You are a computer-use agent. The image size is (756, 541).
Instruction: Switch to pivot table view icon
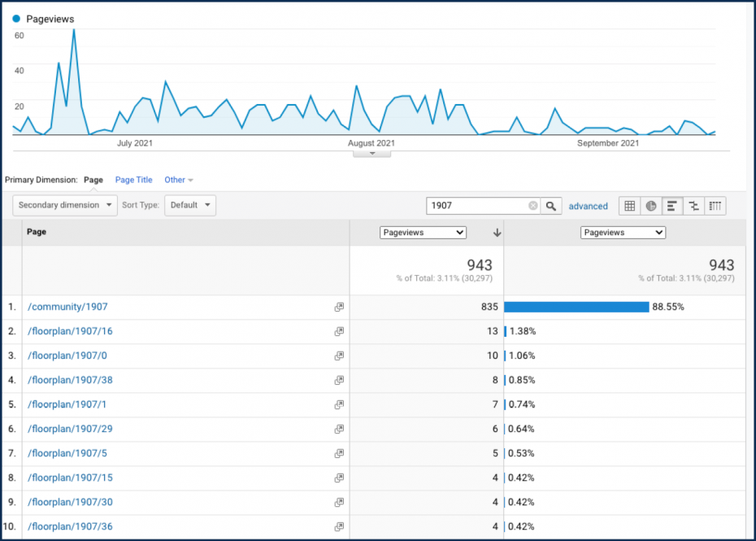(x=715, y=206)
